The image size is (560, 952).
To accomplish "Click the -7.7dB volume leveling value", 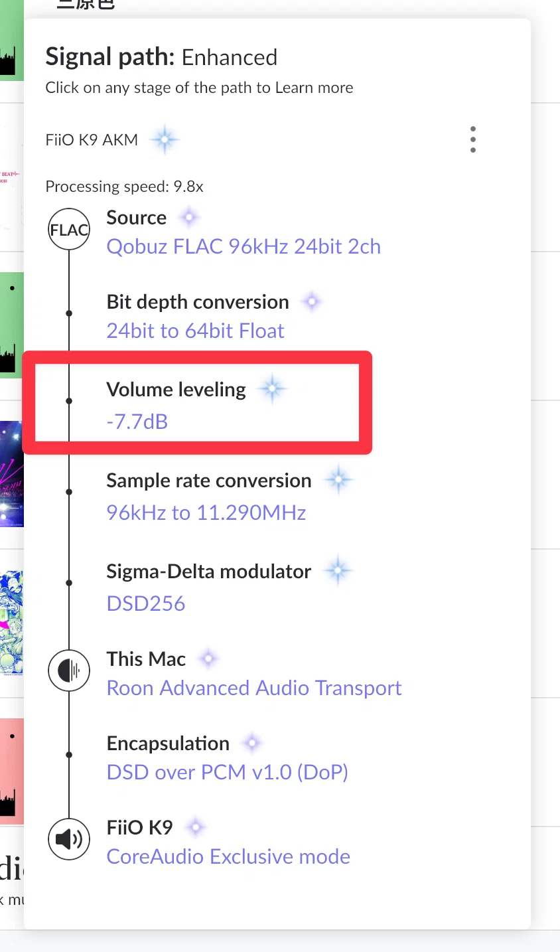I will (x=137, y=422).
